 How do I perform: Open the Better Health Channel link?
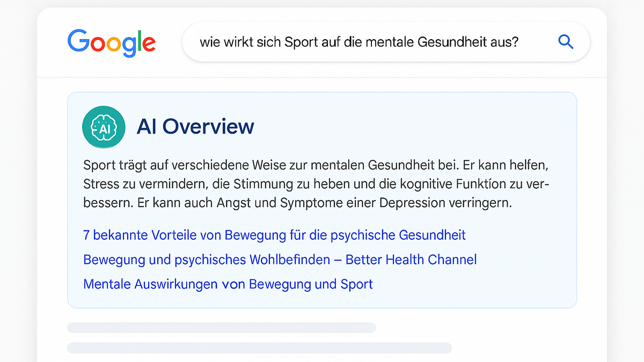pyautogui.click(x=280, y=260)
